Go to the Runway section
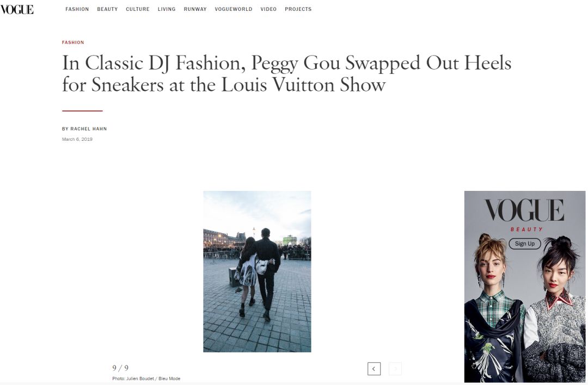 coord(195,9)
